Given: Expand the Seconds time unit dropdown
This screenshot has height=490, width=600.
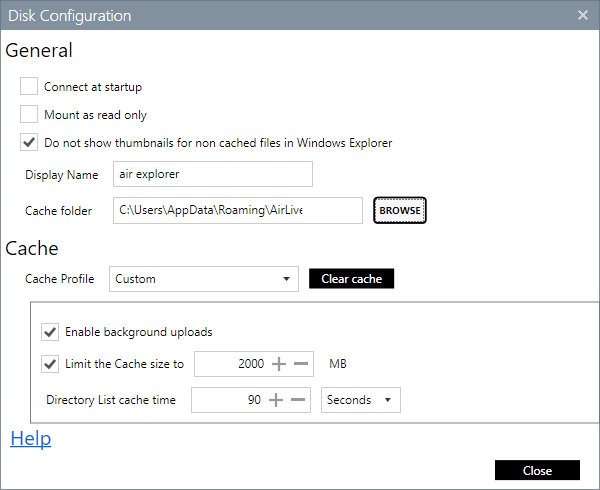Looking at the screenshot, I should (361, 400).
